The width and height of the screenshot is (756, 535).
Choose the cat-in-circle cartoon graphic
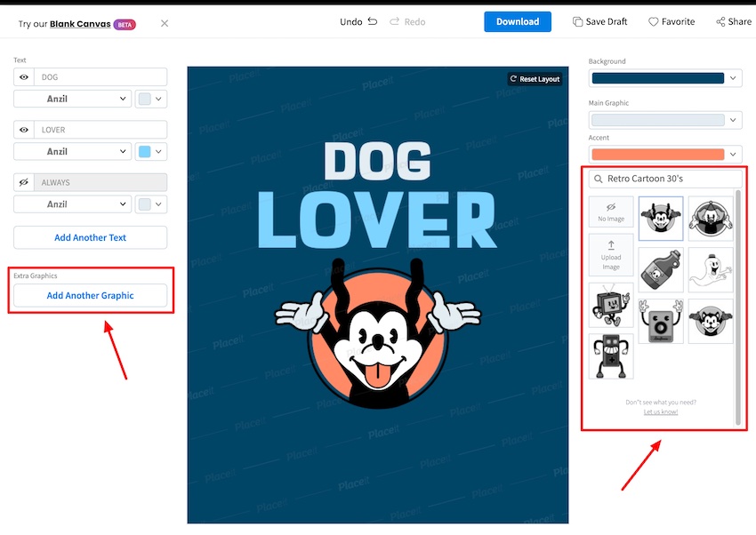[711, 321]
